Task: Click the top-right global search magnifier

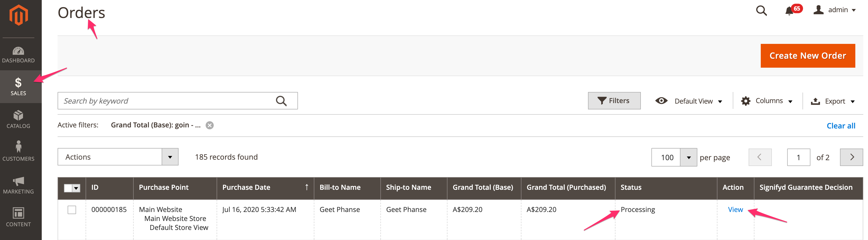Action: (761, 11)
